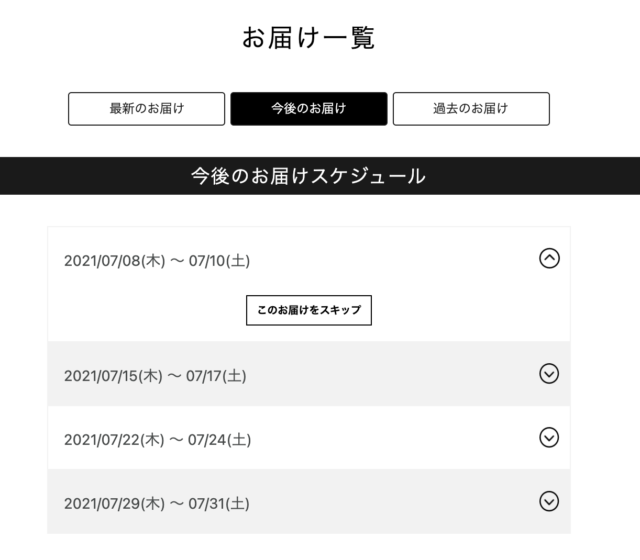Select the 今後のお届け tab

click(309, 109)
